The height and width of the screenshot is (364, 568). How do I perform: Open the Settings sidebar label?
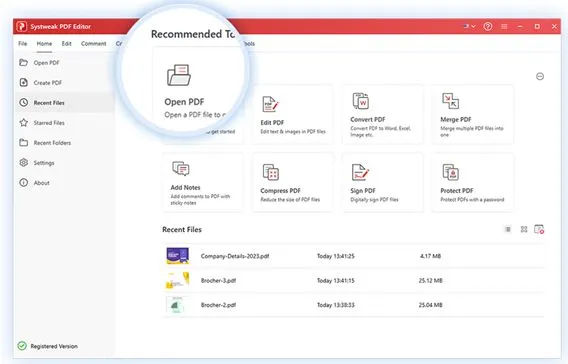pyautogui.click(x=44, y=163)
